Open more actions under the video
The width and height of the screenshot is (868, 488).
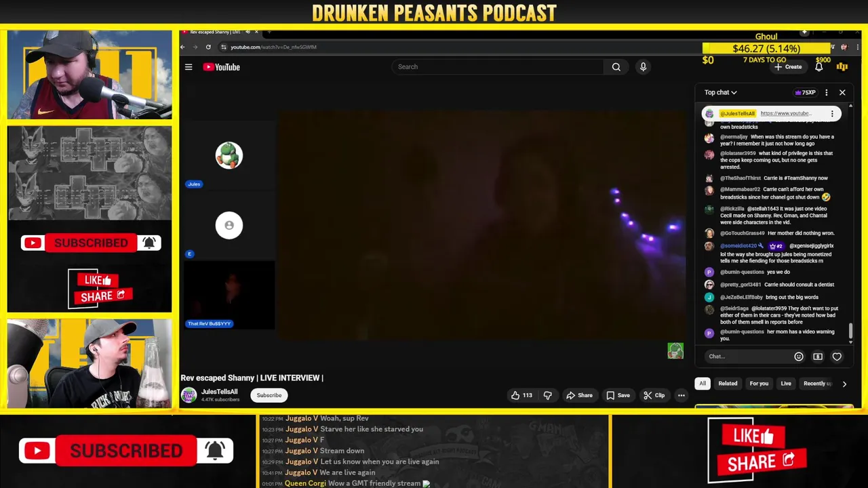681,395
